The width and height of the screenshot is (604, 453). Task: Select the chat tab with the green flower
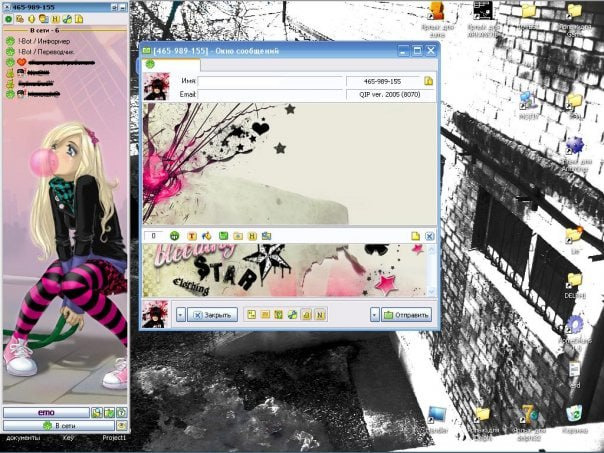coord(150,64)
